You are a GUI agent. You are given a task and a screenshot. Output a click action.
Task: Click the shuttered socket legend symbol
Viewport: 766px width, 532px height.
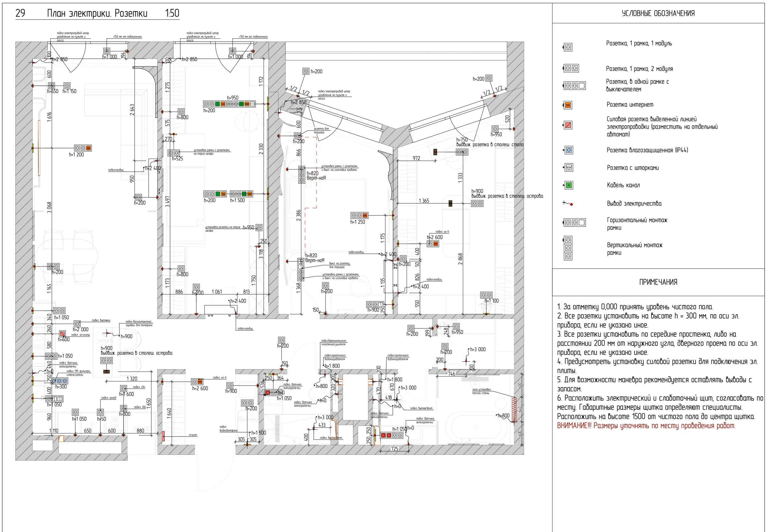[x=568, y=167]
